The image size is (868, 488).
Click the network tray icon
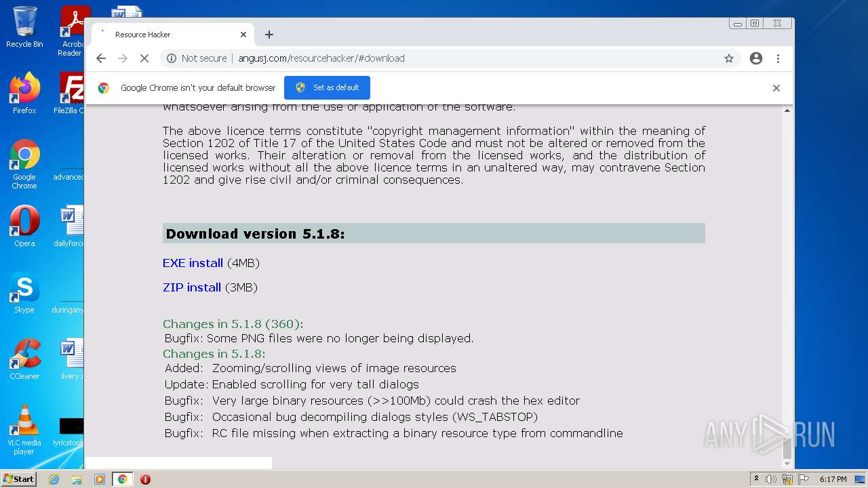tap(787, 479)
